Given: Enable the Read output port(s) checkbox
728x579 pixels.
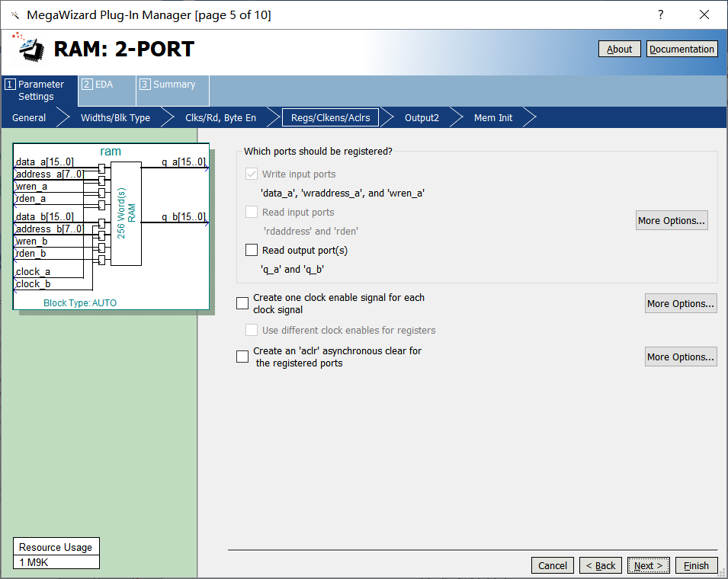Looking at the screenshot, I should click(x=252, y=250).
